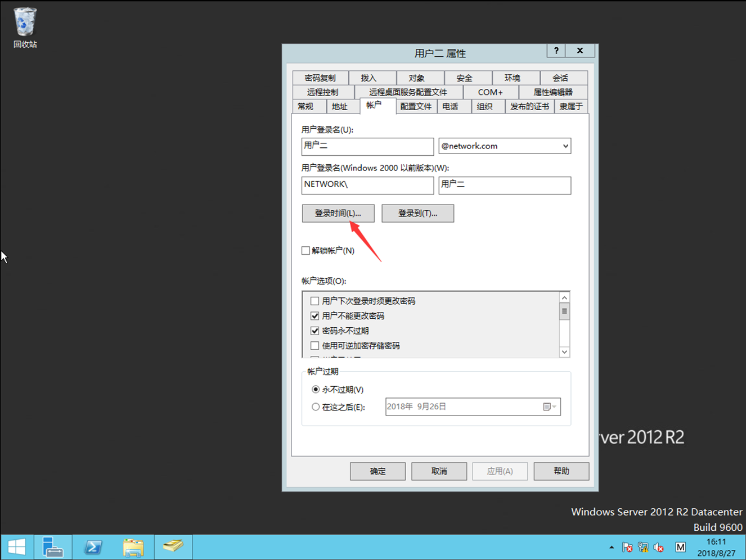
Task: Close the 用户二 属性 dialog
Action: pos(580,51)
